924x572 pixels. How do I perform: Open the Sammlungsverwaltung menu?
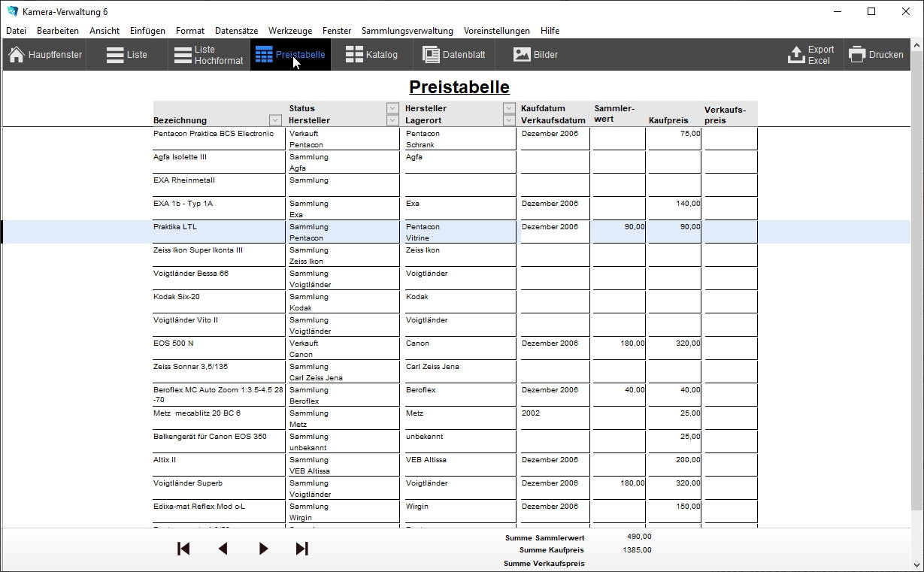click(407, 31)
